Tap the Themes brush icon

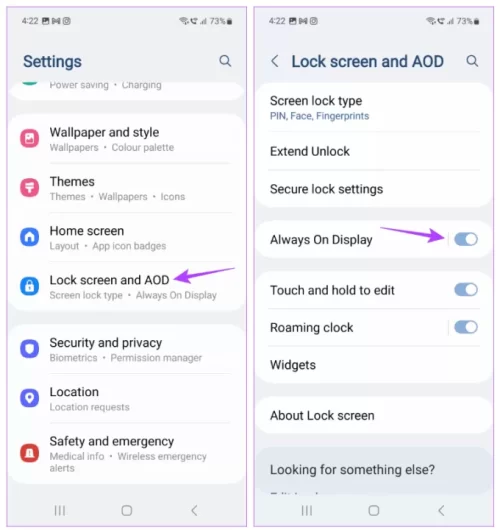[29, 187]
